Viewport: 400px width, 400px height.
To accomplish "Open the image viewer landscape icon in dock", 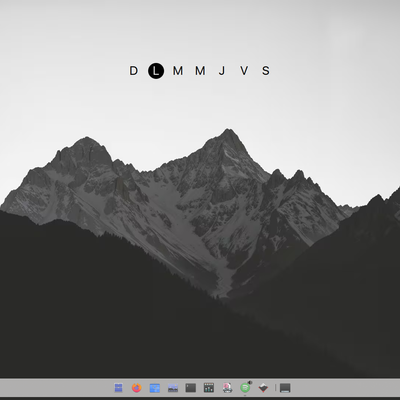I will pos(173,388).
